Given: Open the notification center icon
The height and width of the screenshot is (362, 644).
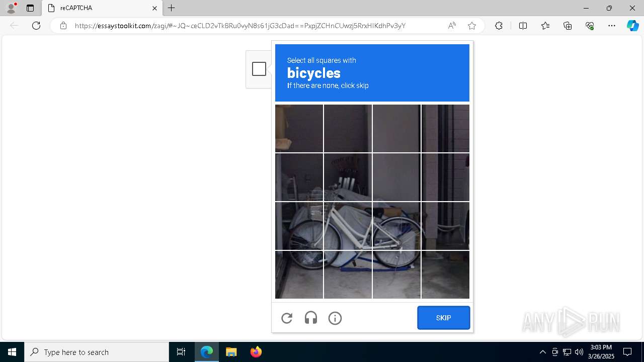Looking at the screenshot, I should tap(627, 352).
